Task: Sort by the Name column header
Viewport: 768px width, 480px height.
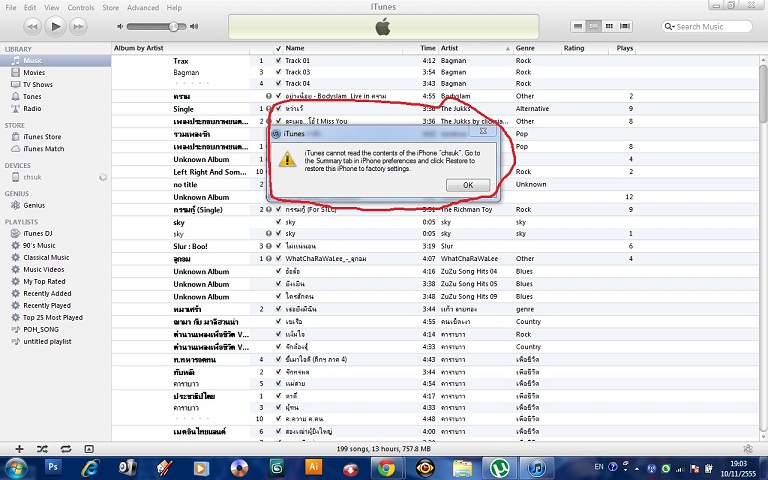Action: click(x=343, y=48)
